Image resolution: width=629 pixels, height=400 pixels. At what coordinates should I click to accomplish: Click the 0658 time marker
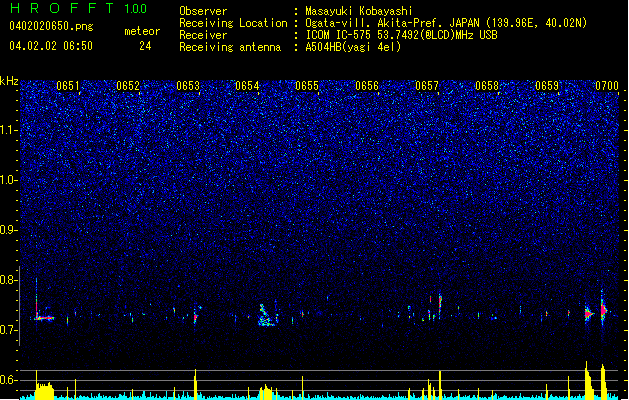pyautogui.click(x=487, y=86)
